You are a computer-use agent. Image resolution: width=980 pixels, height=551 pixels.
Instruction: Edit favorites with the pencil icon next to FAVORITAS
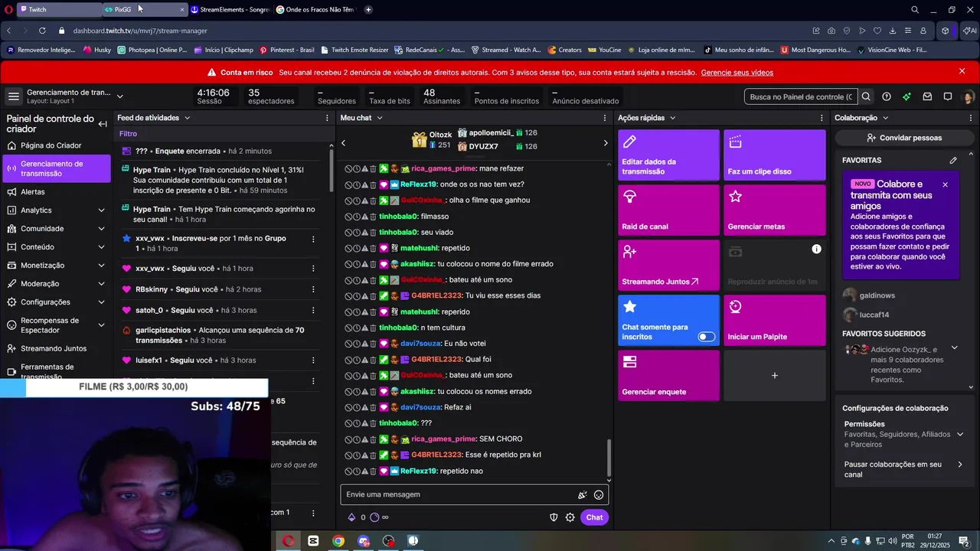pyautogui.click(x=953, y=160)
